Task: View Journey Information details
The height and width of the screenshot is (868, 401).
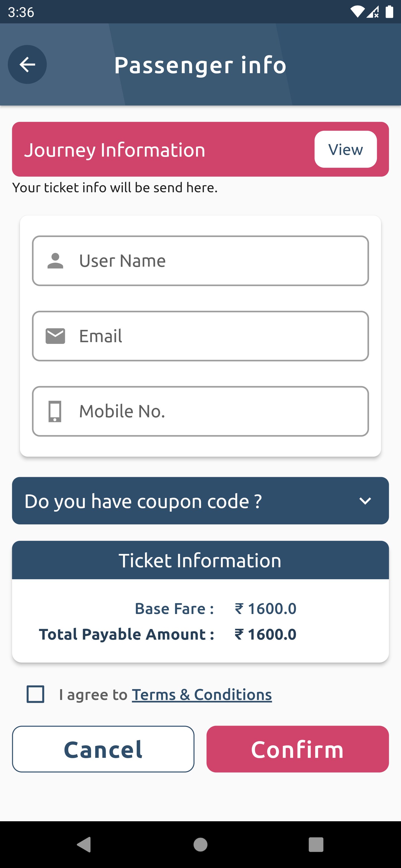Action: pyautogui.click(x=345, y=149)
